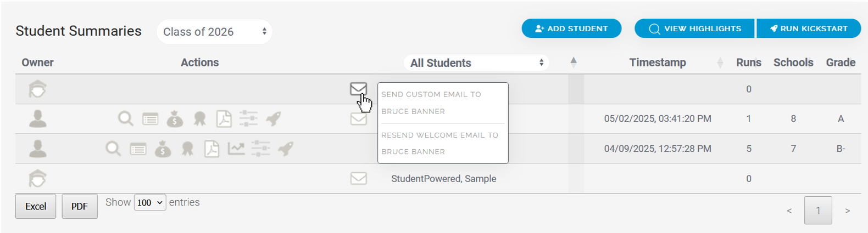The width and height of the screenshot is (868, 233).
Task: Click the graduate owner icon in the first row
Action: click(37, 89)
